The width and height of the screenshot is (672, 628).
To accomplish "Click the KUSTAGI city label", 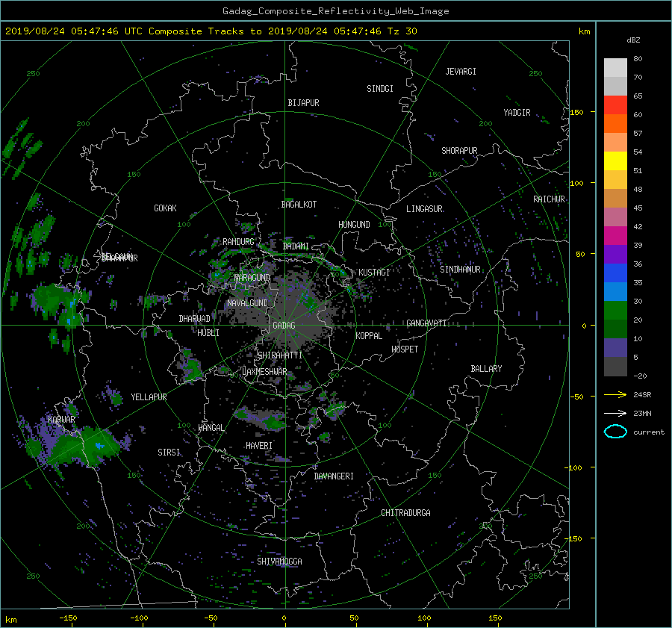I will 374,273.
